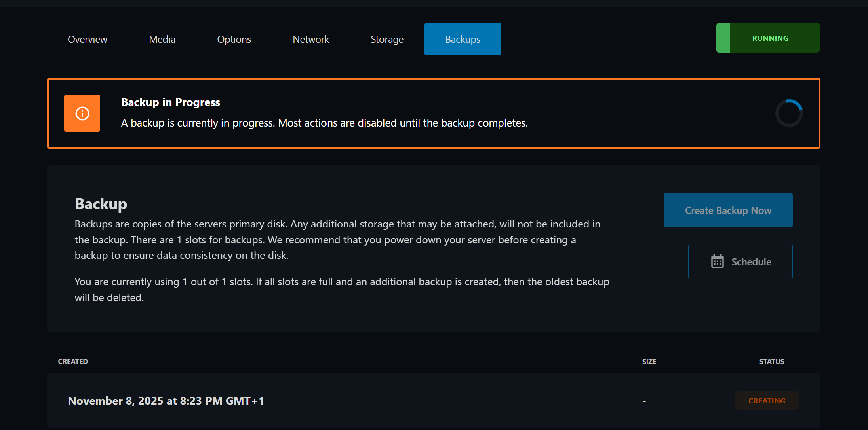The image size is (868, 430).
Task: Click the calendar icon on Schedule button
Action: 717,261
